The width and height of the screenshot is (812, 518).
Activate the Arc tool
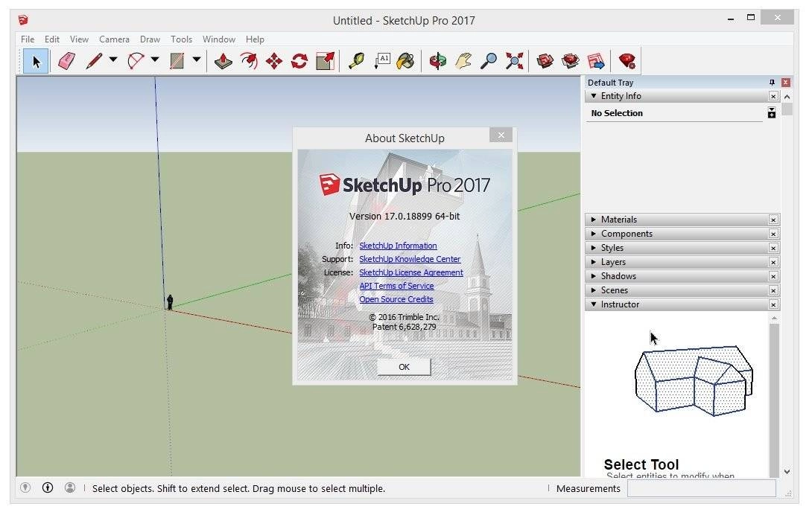pyautogui.click(x=136, y=62)
